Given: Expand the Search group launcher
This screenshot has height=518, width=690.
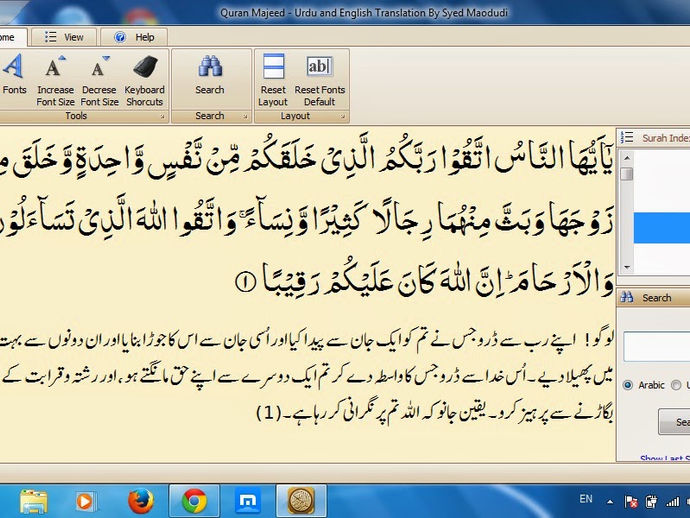Looking at the screenshot, I should (x=245, y=117).
